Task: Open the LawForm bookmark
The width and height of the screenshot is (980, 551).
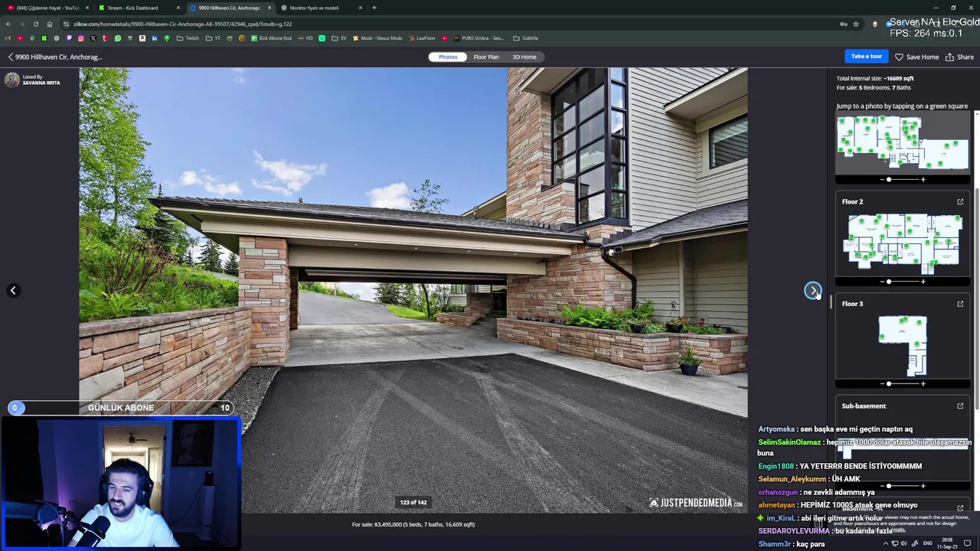Action: pyautogui.click(x=422, y=38)
